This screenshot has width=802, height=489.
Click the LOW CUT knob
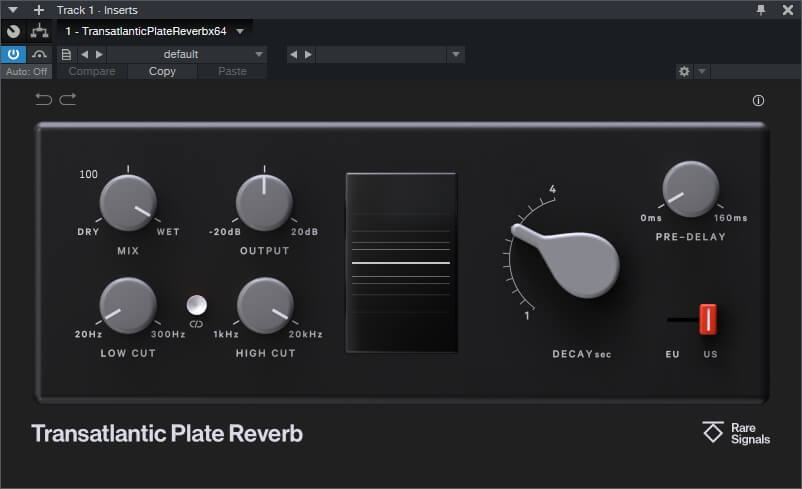tap(128, 305)
